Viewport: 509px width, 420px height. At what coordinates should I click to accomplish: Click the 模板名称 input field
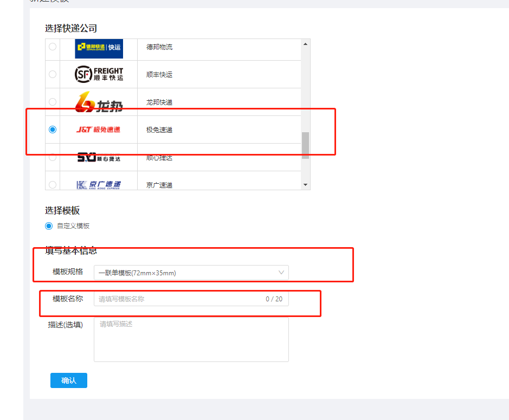[191, 299]
